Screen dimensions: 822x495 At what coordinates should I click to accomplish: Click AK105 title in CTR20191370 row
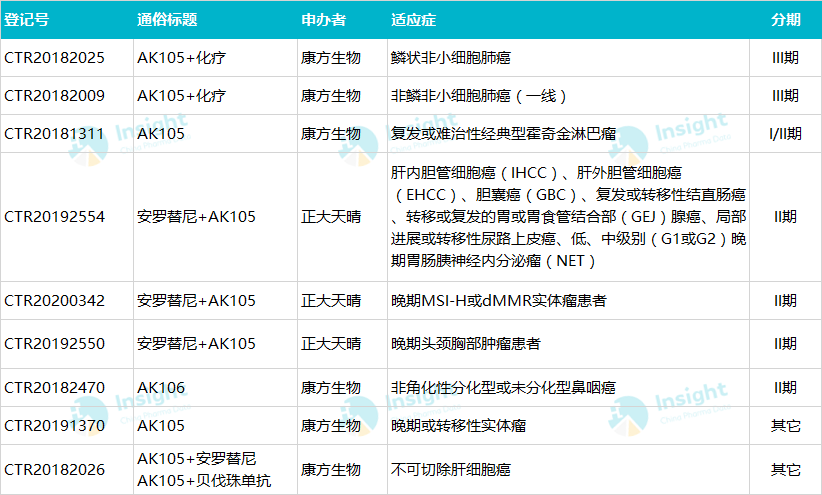(161, 425)
